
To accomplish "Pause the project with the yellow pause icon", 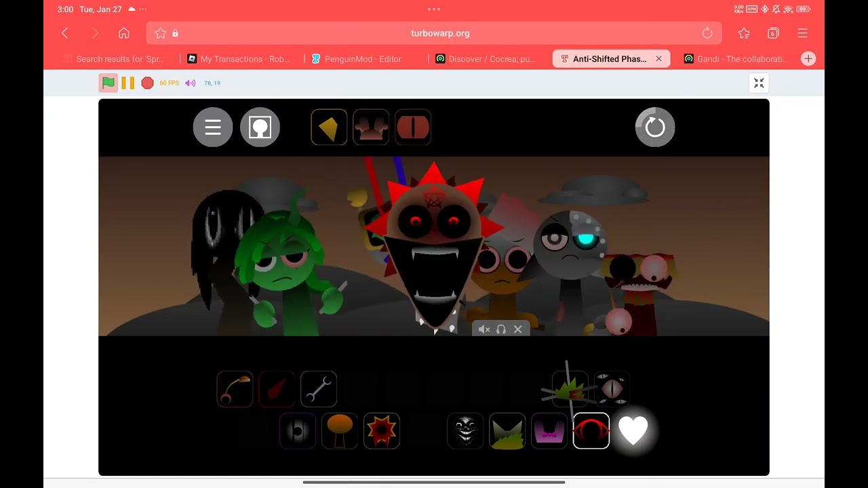I will (x=127, y=83).
